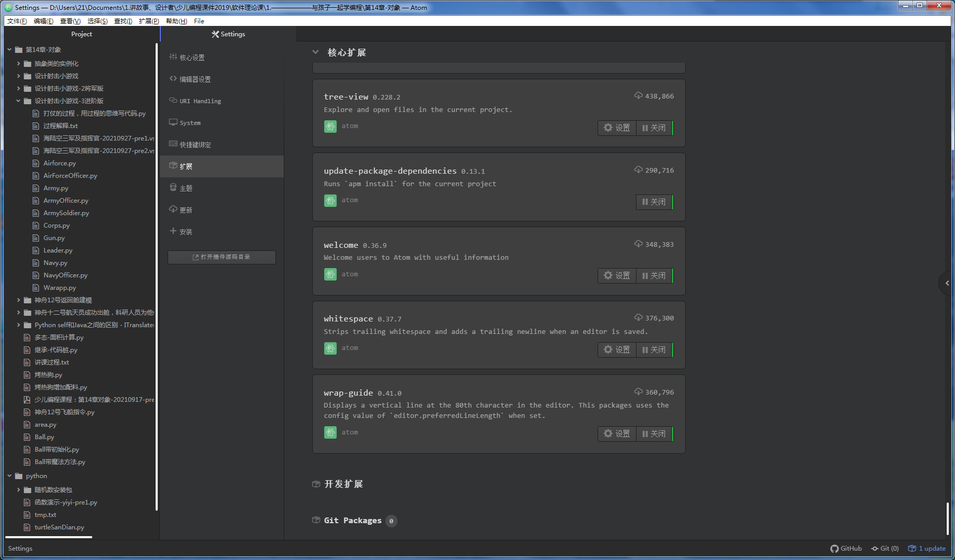Click the settings view vertical scrollbar
This screenshot has width=955, height=560.
tap(947, 519)
